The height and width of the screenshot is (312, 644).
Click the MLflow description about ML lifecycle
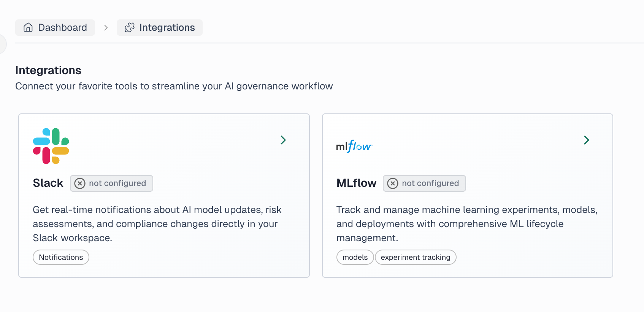pyautogui.click(x=467, y=224)
